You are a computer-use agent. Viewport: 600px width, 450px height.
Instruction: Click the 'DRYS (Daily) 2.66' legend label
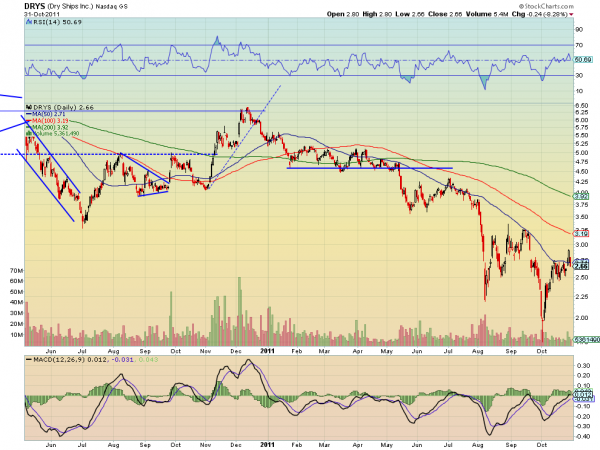pos(63,108)
